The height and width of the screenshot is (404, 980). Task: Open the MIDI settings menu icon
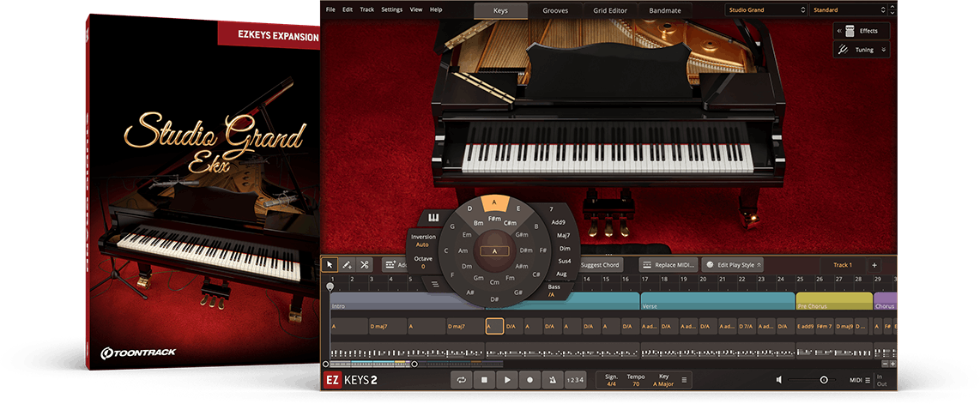(x=867, y=380)
